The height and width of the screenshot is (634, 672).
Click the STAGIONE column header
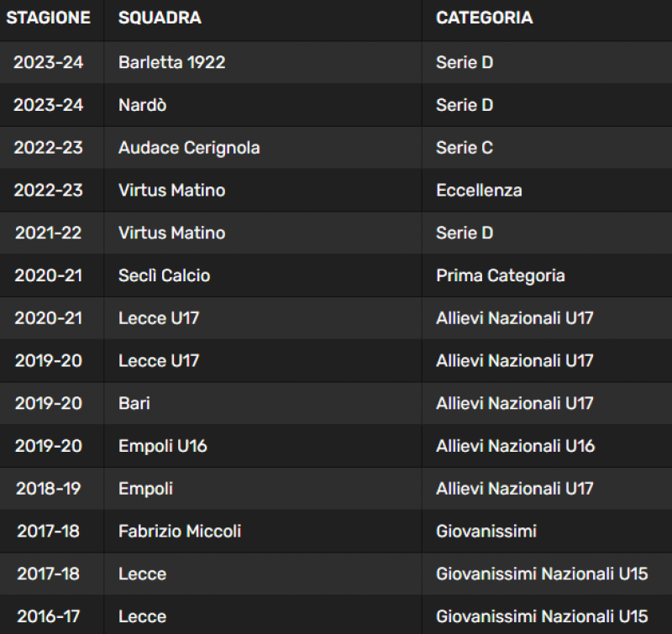pyautogui.click(x=48, y=18)
